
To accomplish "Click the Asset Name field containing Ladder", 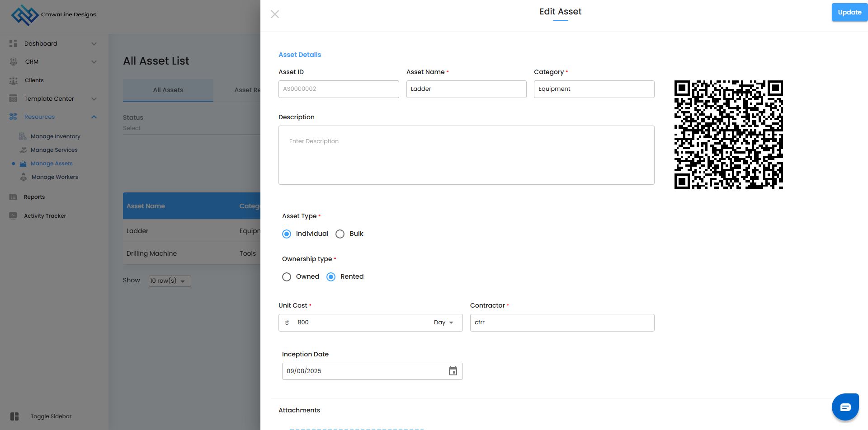I will [467, 89].
